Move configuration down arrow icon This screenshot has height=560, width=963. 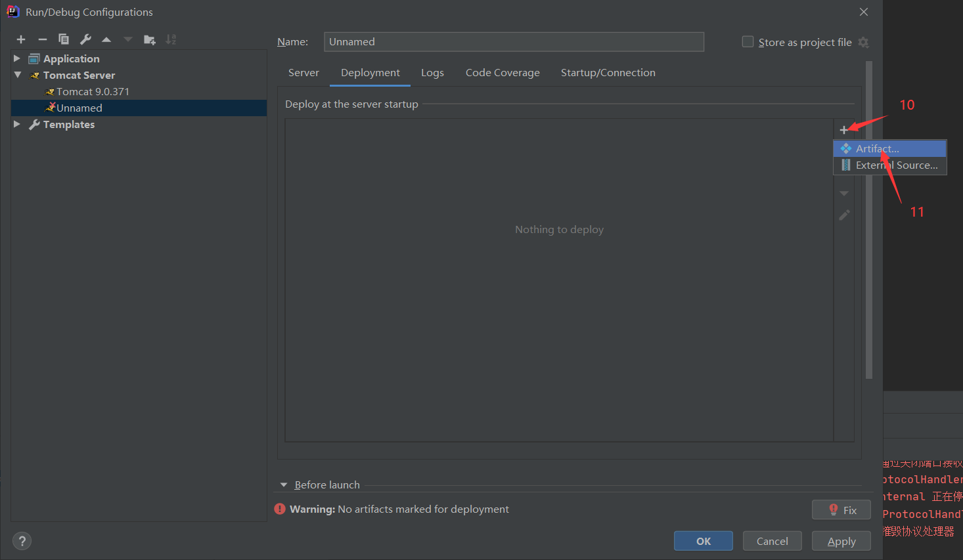[x=128, y=39]
